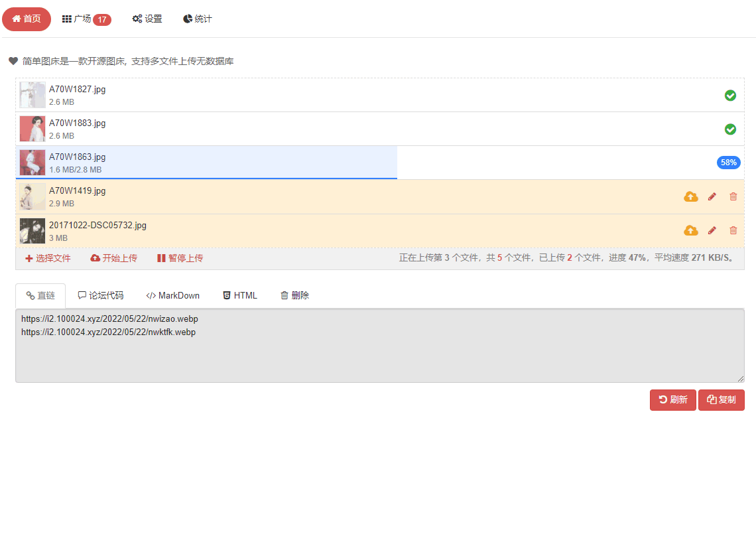This screenshot has width=756, height=556.
Task: Copy links with the 复制 button
Action: pos(721,399)
